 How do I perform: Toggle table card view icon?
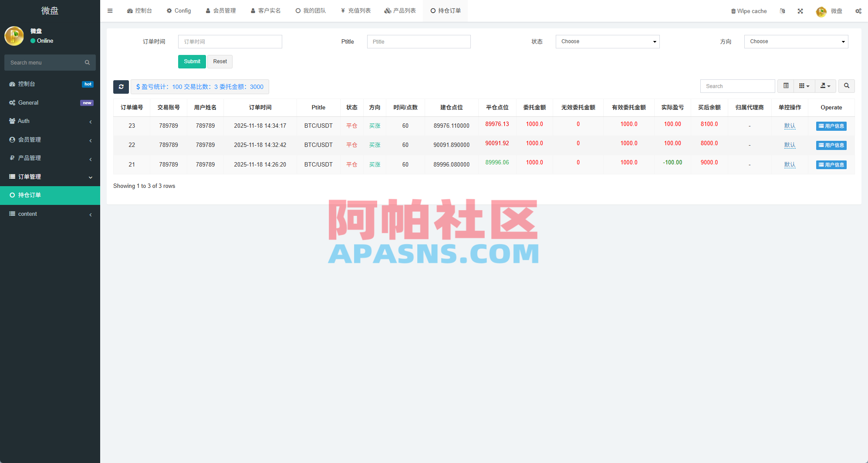(x=786, y=86)
